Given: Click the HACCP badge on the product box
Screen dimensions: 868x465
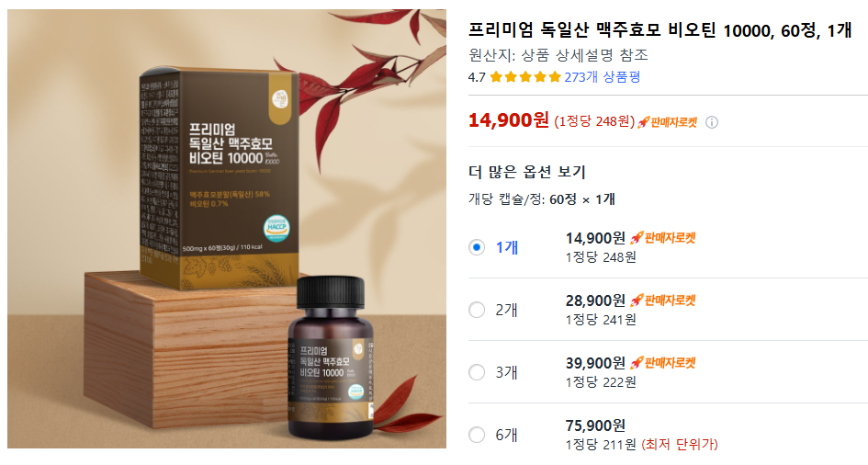Looking at the screenshot, I should tap(276, 228).
